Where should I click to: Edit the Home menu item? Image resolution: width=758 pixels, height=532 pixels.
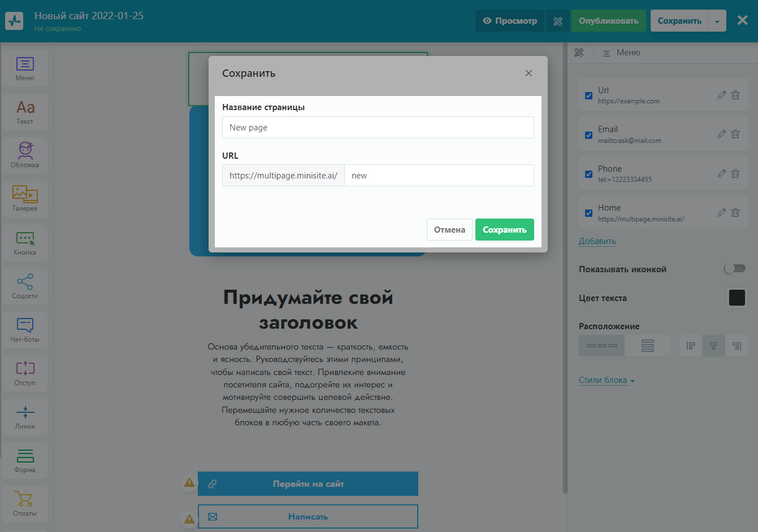(721, 212)
